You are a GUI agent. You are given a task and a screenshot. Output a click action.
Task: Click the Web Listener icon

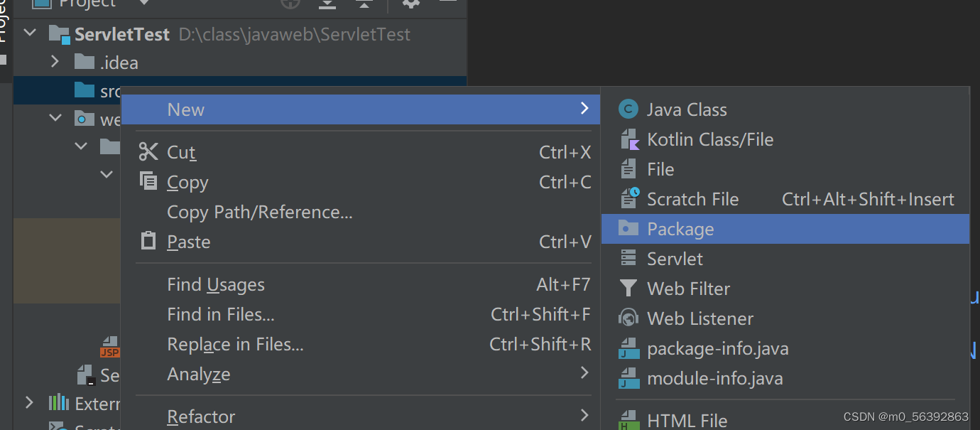(628, 318)
